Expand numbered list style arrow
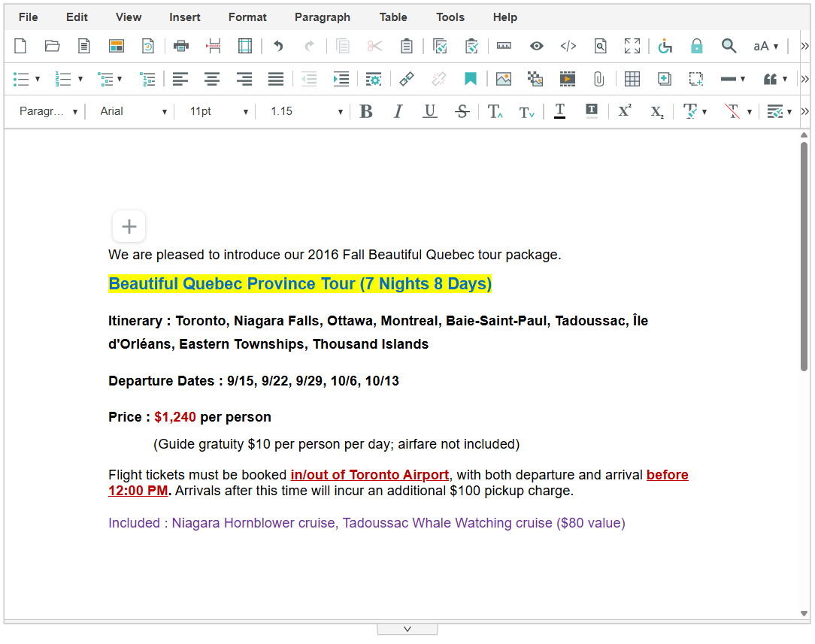 (x=80, y=79)
